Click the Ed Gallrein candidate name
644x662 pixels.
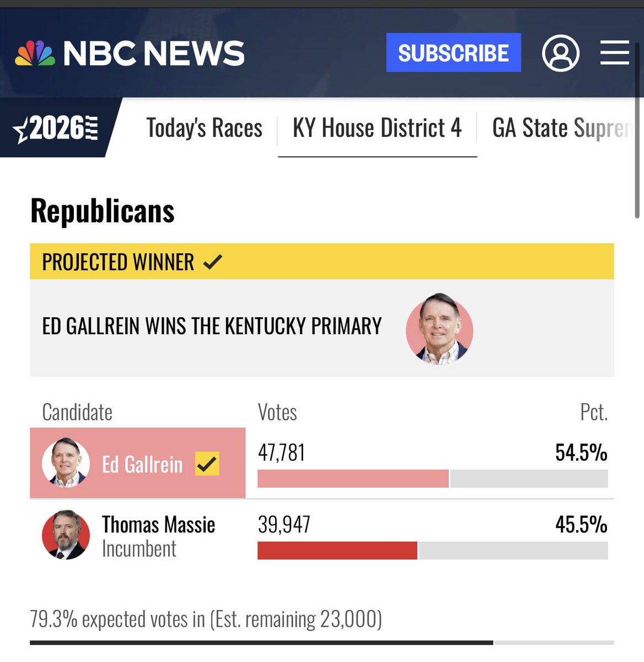(x=142, y=465)
